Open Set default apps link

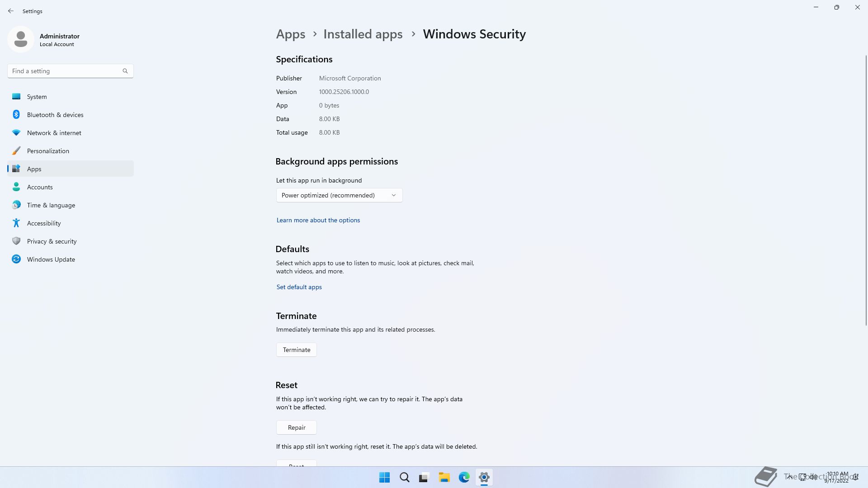coord(299,287)
